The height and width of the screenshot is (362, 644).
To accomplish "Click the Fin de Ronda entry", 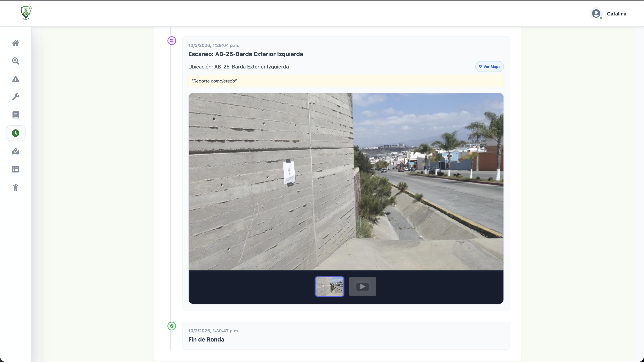I will coord(206,340).
